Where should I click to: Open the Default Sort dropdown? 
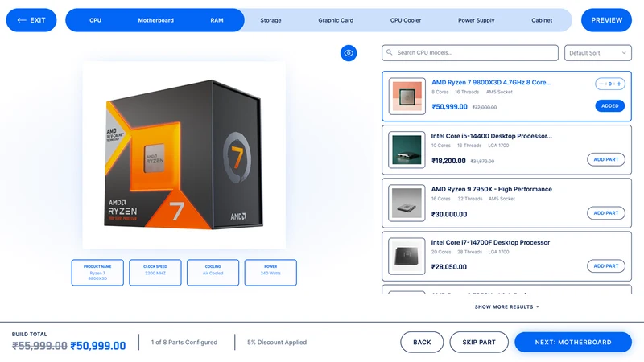click(x=597, y=53)
